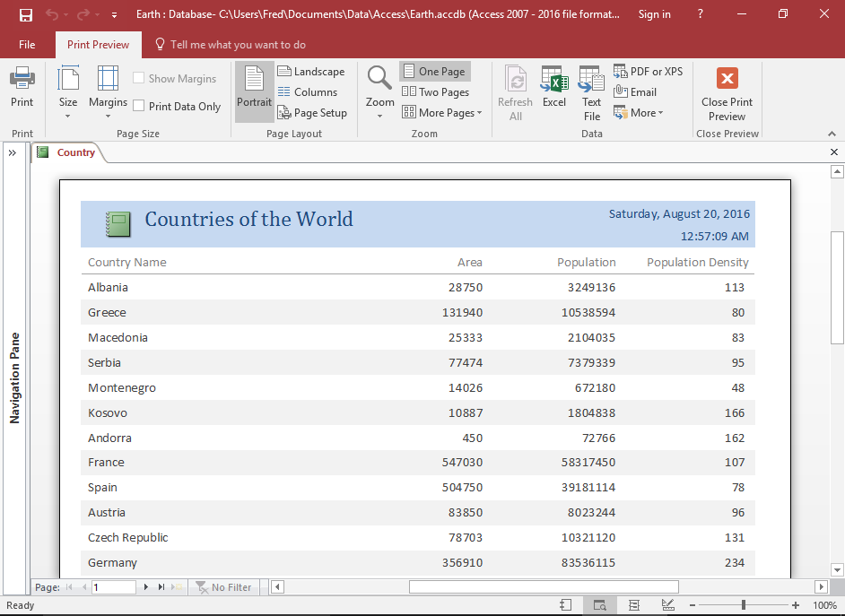Image resolution: width=845 pixels, height=616 pixels.
Task: Open the Margins dropdown
Action: 108,91
